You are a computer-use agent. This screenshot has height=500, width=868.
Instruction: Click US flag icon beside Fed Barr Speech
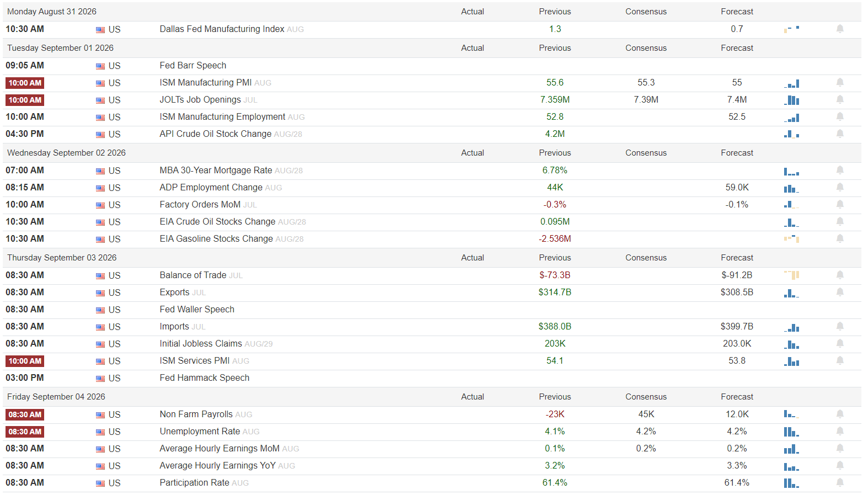pos(100,66)
